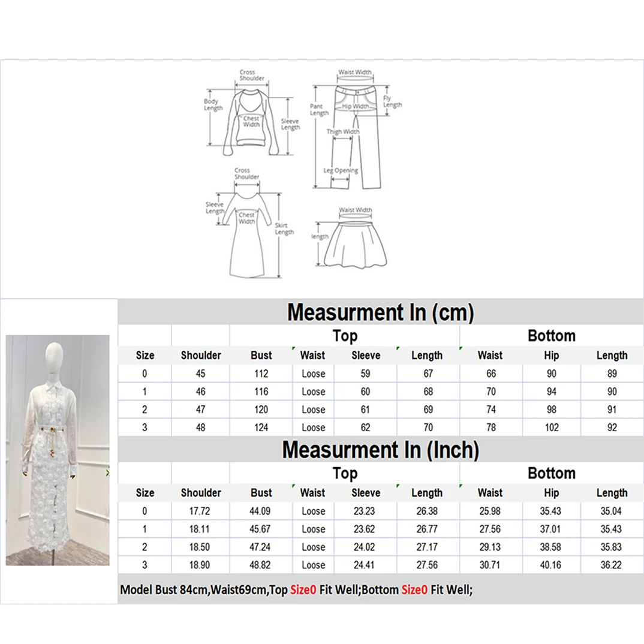Click the sleeve value 23.23 in inch table
Screen dimensions: 644x644
365,511
